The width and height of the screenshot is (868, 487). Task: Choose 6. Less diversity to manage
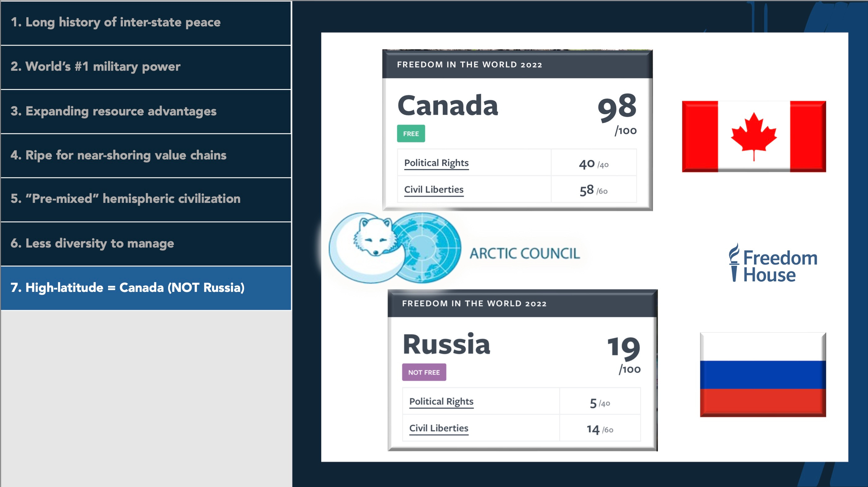tap(146, 244)
